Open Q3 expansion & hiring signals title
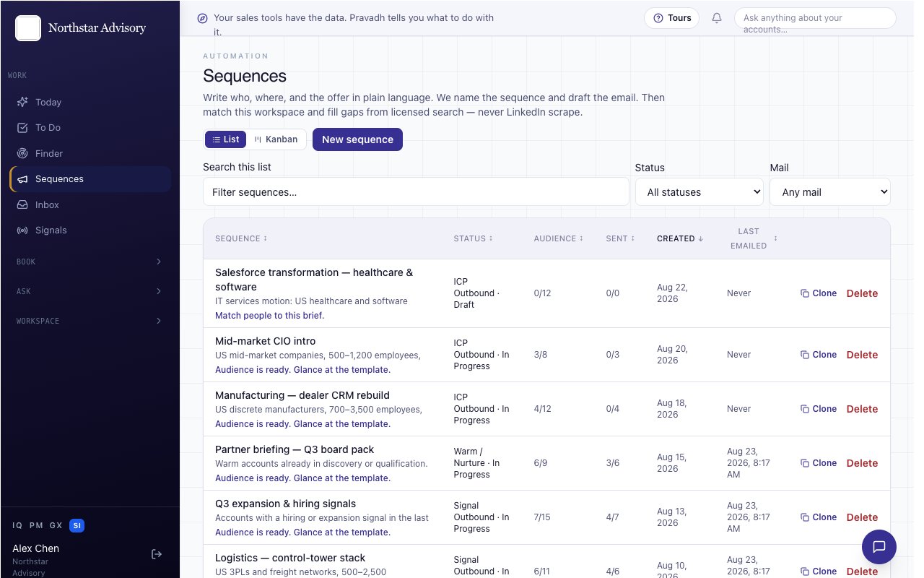The width and height of the screenshot is (924, 578). pos(285,504)
